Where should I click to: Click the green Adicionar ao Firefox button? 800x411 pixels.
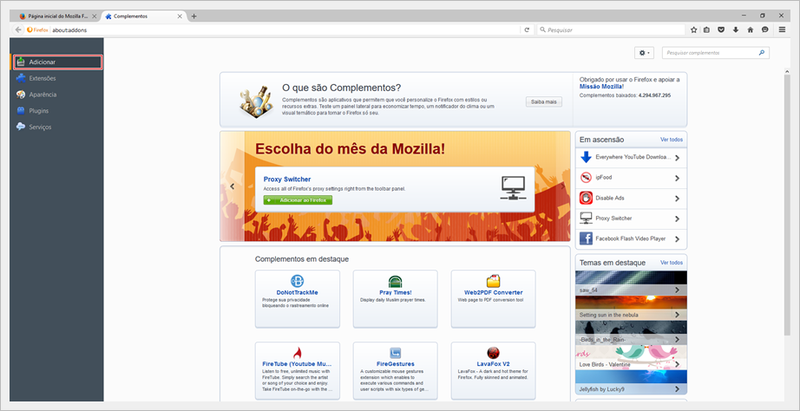[298, 200]
